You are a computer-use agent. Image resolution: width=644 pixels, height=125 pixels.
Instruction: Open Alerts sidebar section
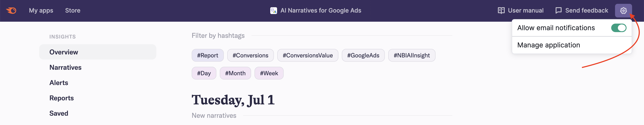[59, 83]
